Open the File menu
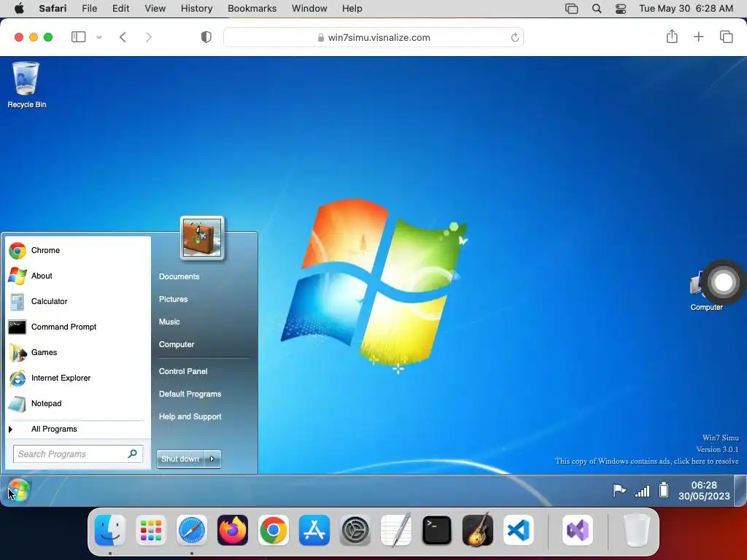The height and width of the screenshot is (560, 747). pyautogui.click(x=90, y=9)
